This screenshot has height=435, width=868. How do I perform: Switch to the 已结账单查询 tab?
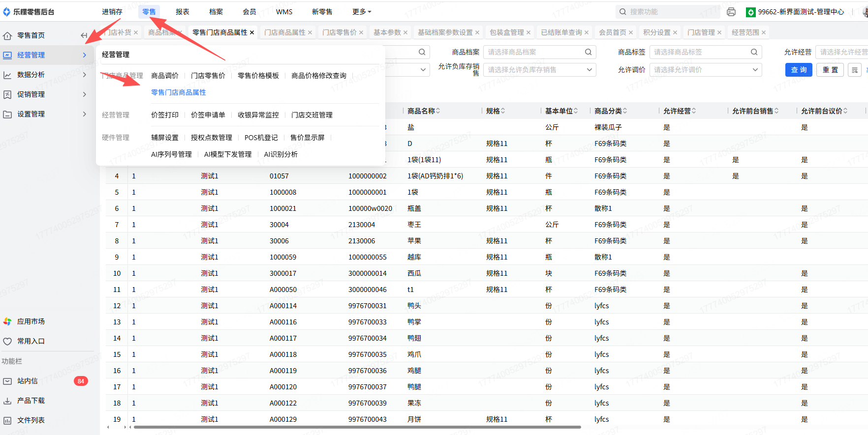pyautogui.click(x=561, y=32)
